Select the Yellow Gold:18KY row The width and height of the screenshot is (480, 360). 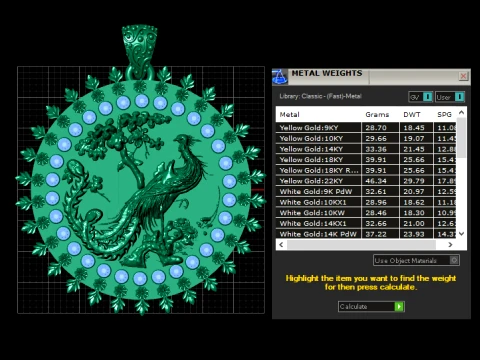(366, 160)
